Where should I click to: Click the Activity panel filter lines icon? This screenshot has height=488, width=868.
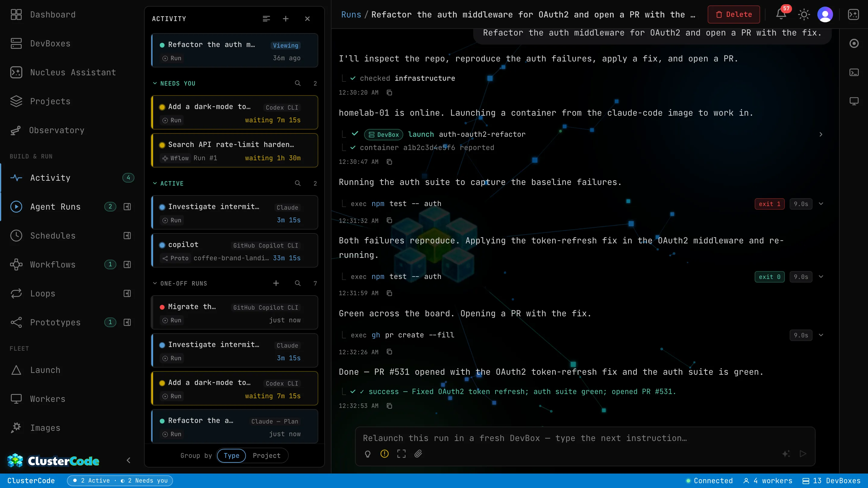266,19
